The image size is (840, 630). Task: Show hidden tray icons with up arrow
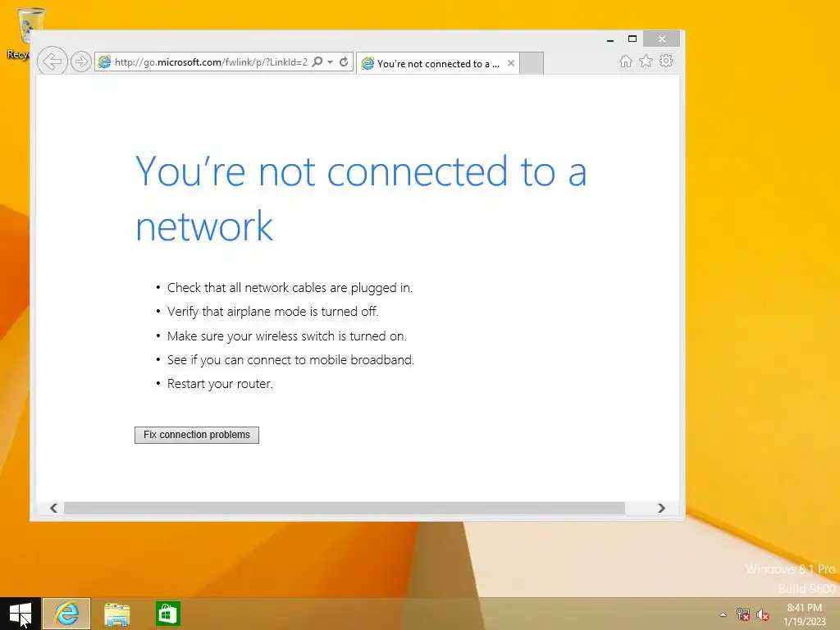(x=723, y=614)
